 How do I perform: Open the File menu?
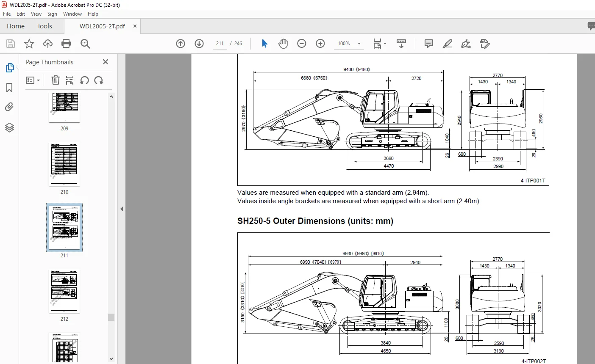click(x=7, y=14)
